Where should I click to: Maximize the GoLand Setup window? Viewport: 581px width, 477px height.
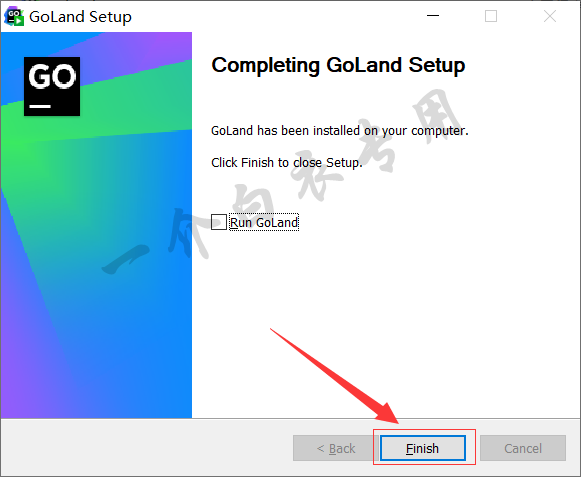tap(491, 16)
